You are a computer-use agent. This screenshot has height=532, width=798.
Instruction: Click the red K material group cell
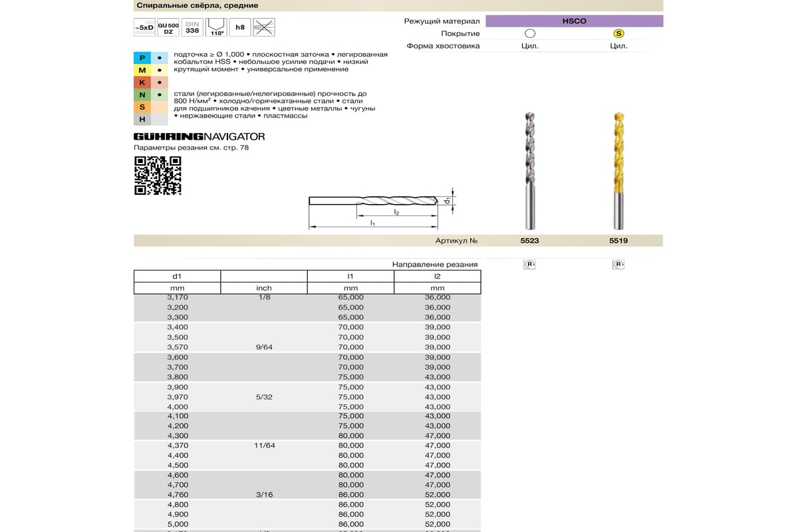click(142, 82)
